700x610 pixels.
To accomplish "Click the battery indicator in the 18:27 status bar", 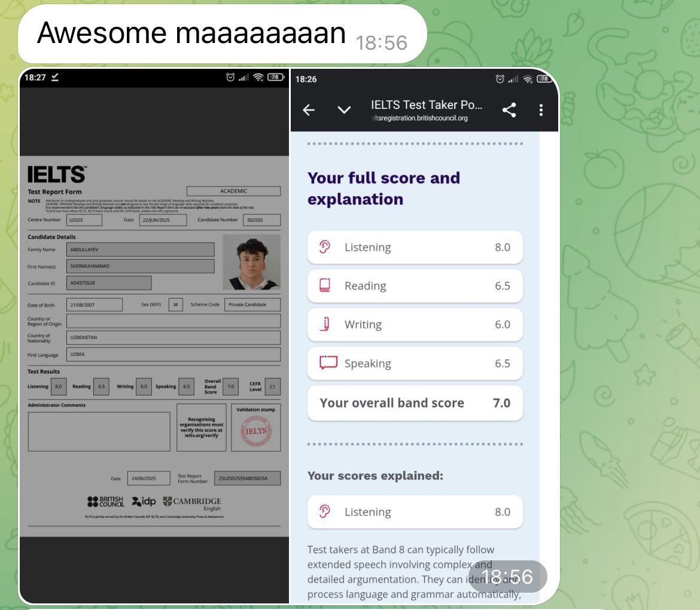I will (x=275, y=77).
